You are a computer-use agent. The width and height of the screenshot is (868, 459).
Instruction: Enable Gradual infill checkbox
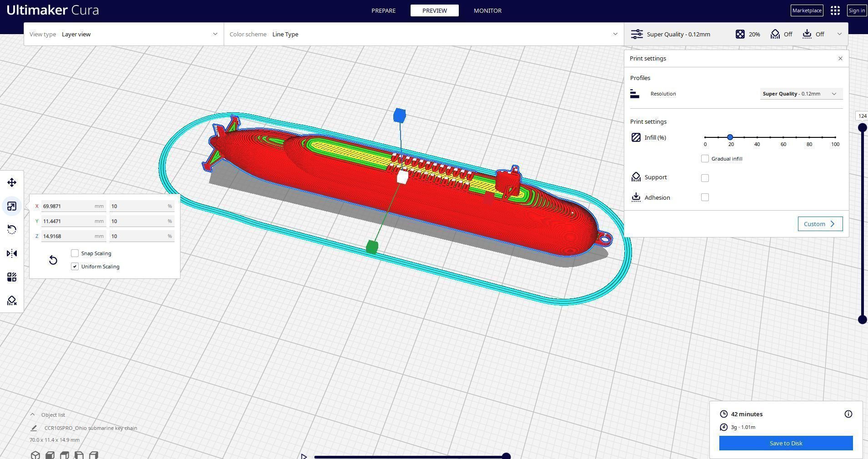click(705, 159)
